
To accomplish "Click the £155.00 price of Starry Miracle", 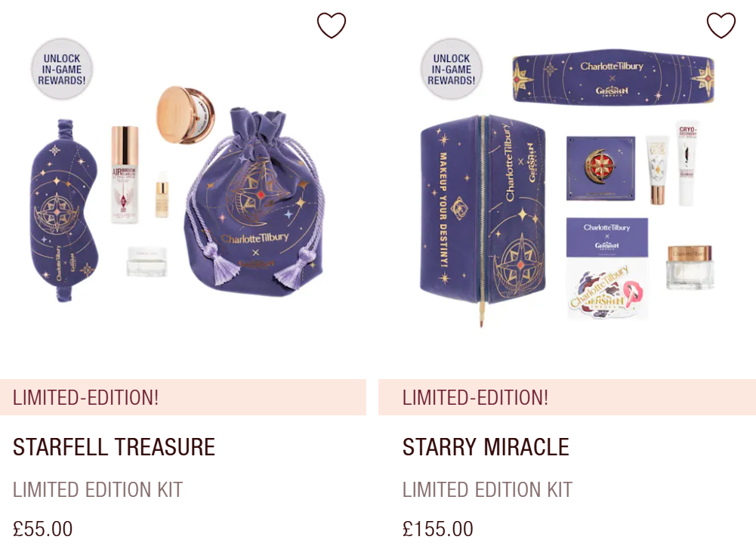I will point(438,529).
